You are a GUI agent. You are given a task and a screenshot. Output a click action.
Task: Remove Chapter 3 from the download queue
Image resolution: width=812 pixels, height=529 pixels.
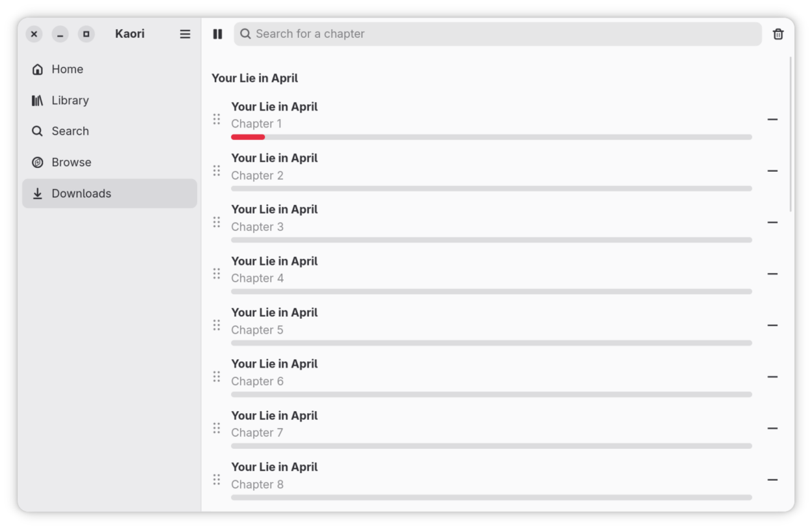[x=772, y=222]
